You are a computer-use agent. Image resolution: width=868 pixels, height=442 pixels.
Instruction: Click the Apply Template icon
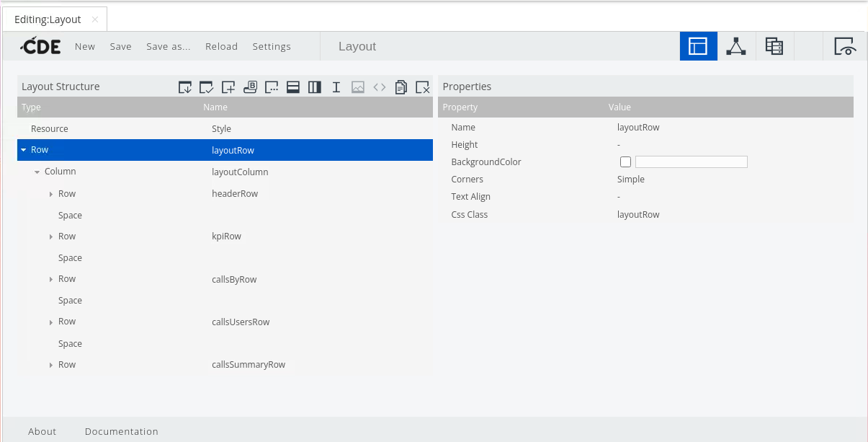(x=207, y=87)
